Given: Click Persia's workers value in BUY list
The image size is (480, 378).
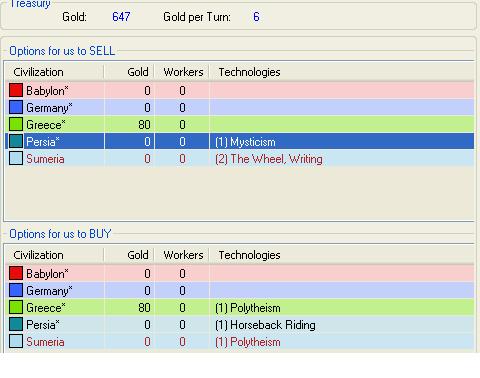Looking at the screenshot, I should (182, 325).
